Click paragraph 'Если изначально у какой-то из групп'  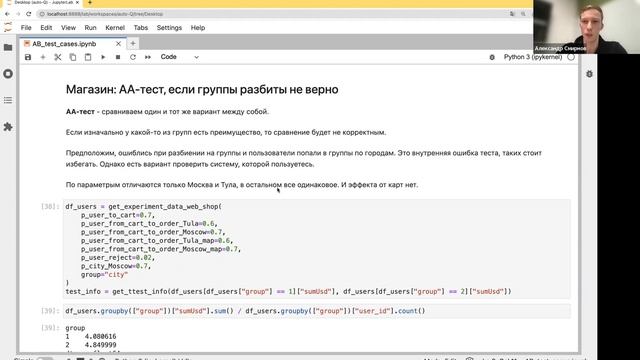226,132
